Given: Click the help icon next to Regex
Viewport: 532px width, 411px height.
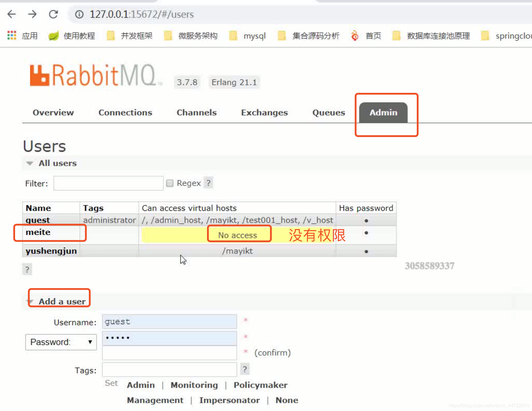Looking at the screenshot, I should click(x=209, y=183).
